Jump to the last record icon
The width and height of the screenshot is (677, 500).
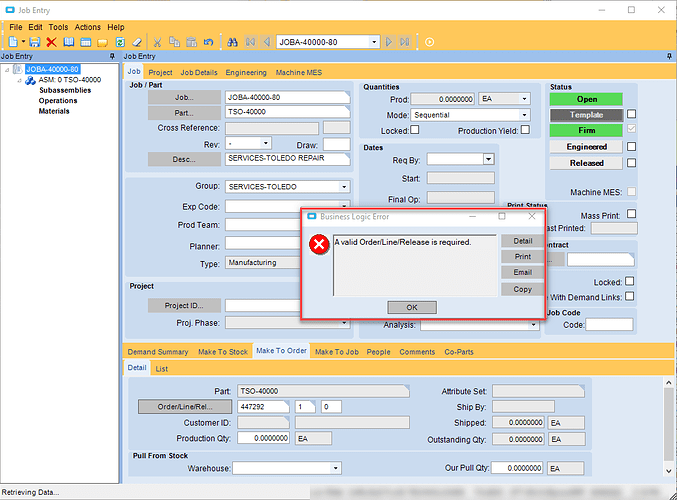405,42
